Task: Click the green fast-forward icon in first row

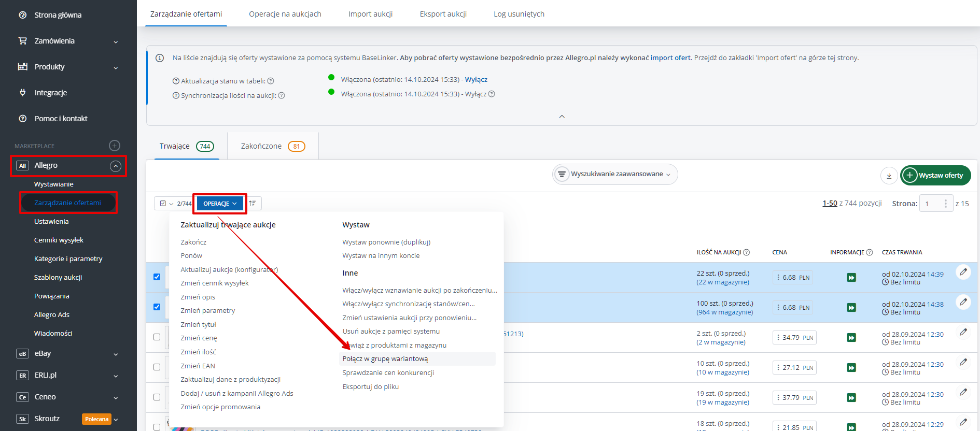Action: point(851,278)
